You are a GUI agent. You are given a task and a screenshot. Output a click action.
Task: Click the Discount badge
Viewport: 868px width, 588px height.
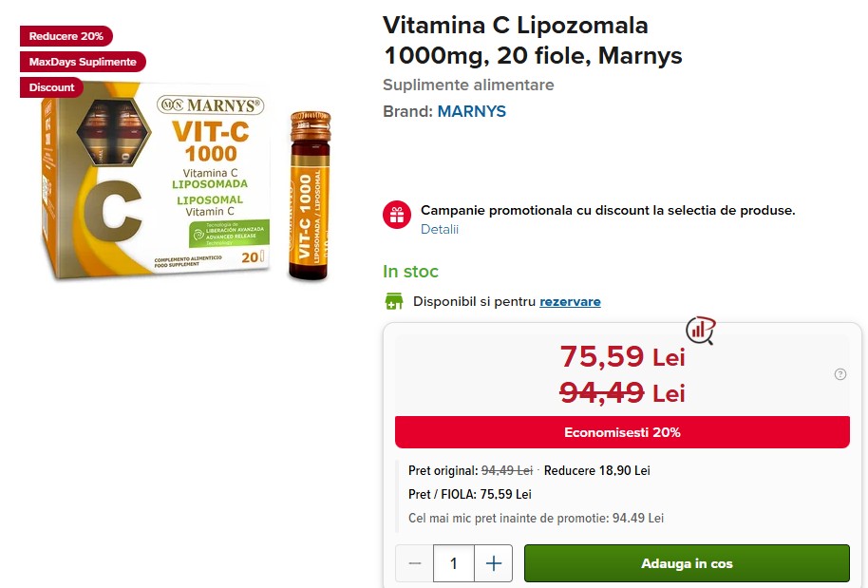(x=51, y=87)
